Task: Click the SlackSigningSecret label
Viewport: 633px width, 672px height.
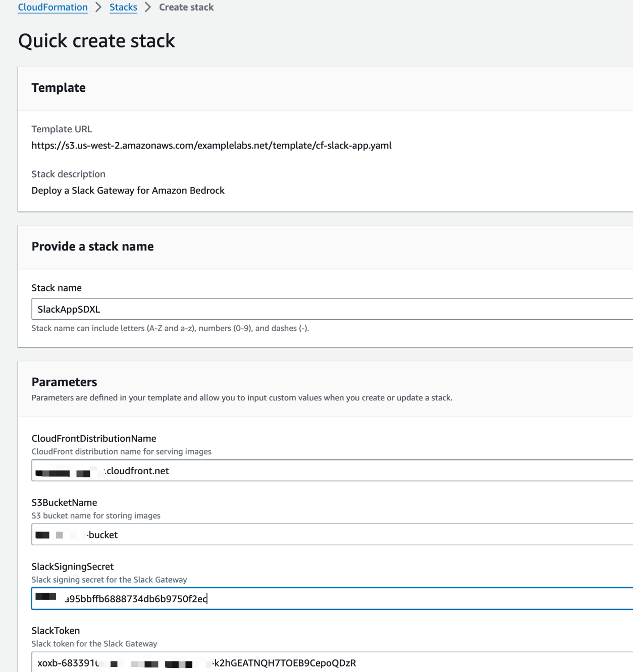Action: 72,566
